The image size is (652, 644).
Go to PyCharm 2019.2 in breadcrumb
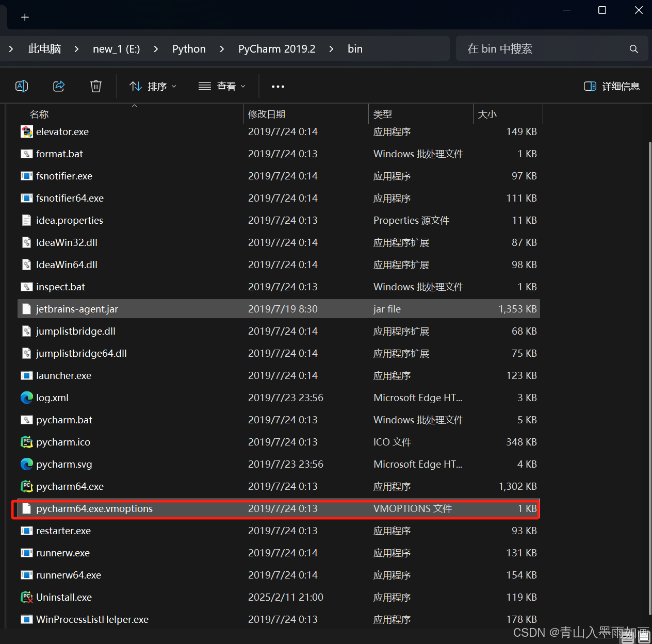pos(277,49)
